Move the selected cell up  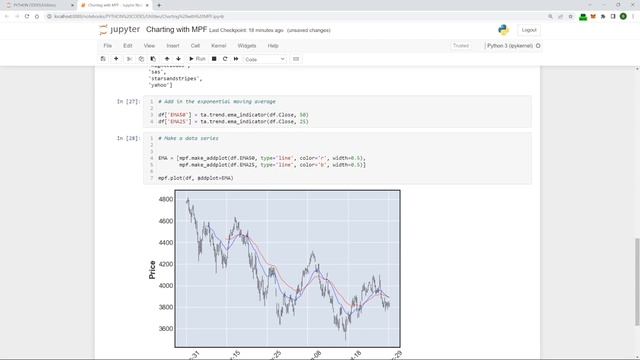pyautogui.click(x=167, y=59)
